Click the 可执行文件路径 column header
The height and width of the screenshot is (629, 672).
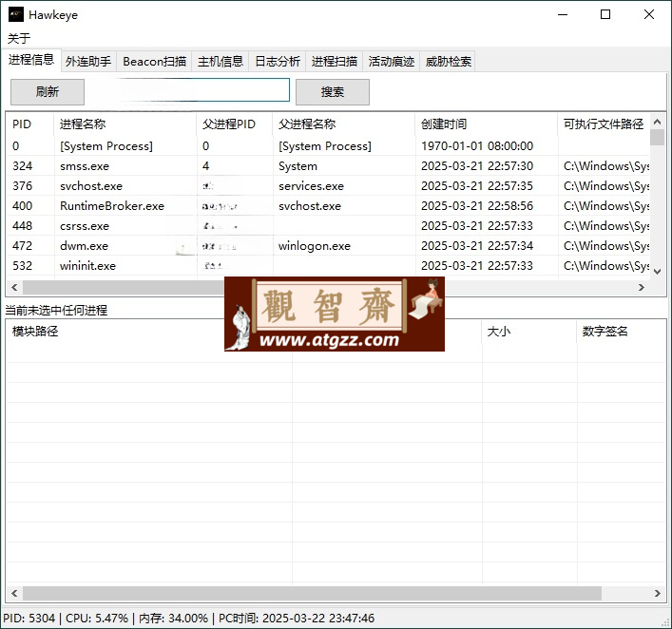coord(604,124)
